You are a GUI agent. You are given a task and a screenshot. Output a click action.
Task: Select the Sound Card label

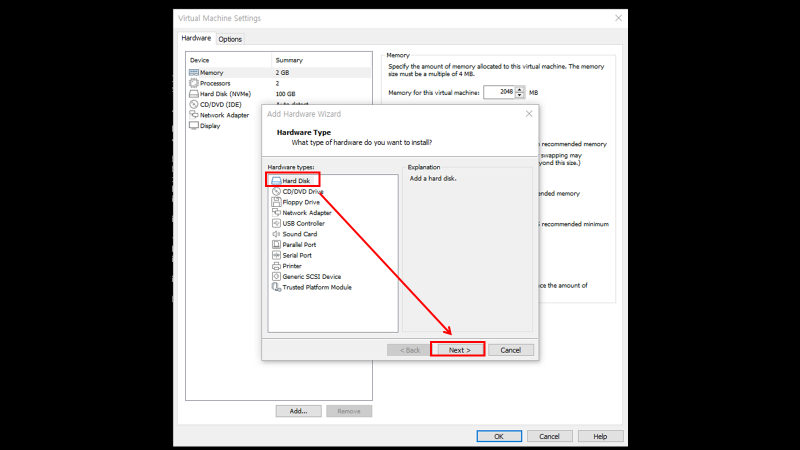point(300,234)
